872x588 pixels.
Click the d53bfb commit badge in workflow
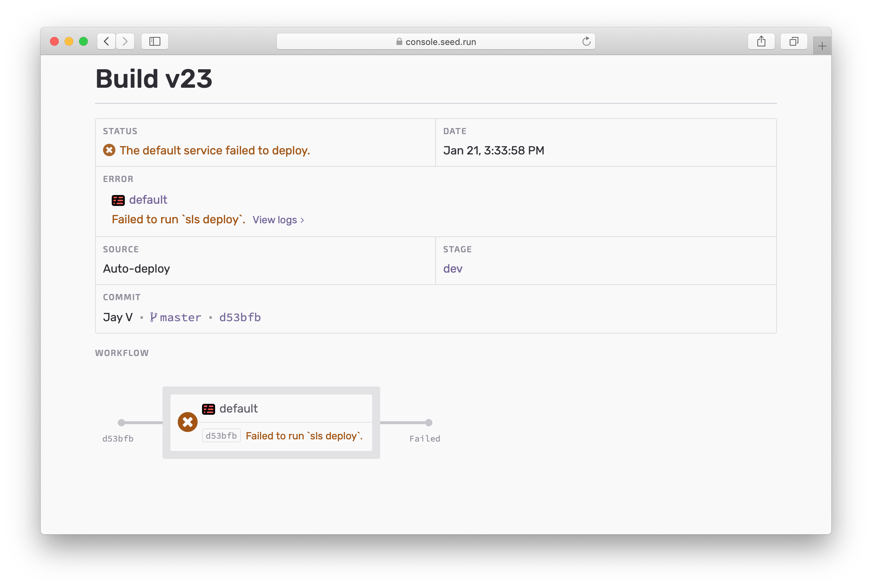pyautogui.click(x=221, y=436)
